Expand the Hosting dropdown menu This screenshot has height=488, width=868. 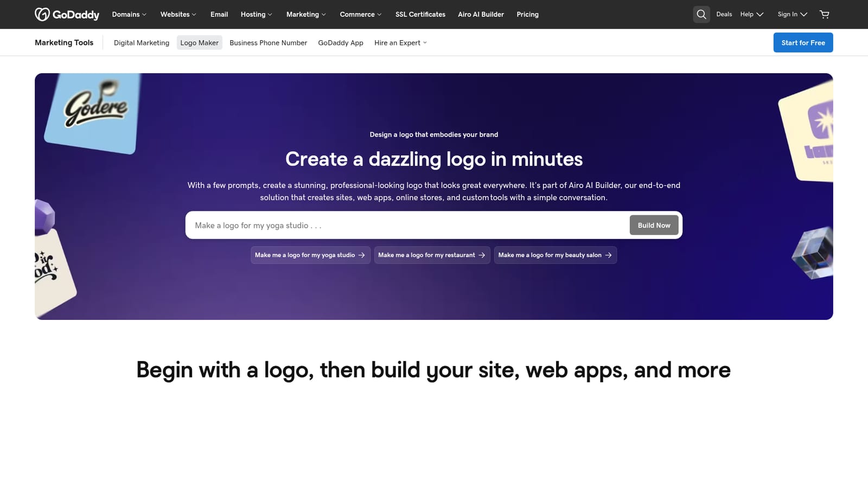coord(256,14)
